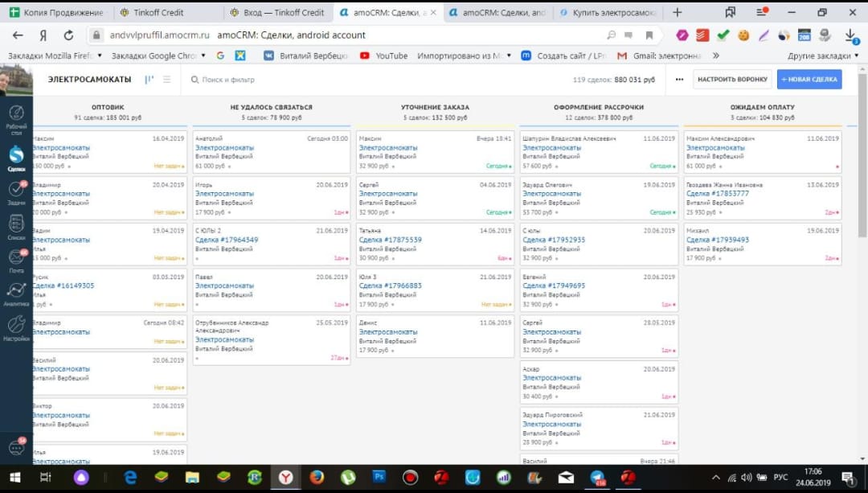The width and height of the screenshot is (868, 493).
Task: Open deal Сделка #17964349
Action: coord(227,240)
